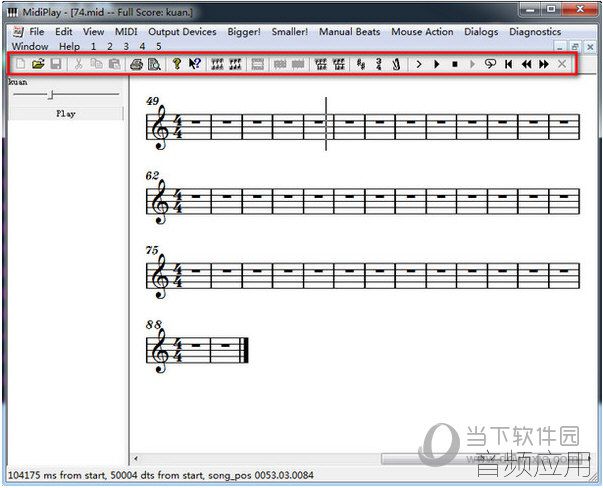Click the horizontal scrollbar left arrow
The image size is (603, 488).
[136, 458]
